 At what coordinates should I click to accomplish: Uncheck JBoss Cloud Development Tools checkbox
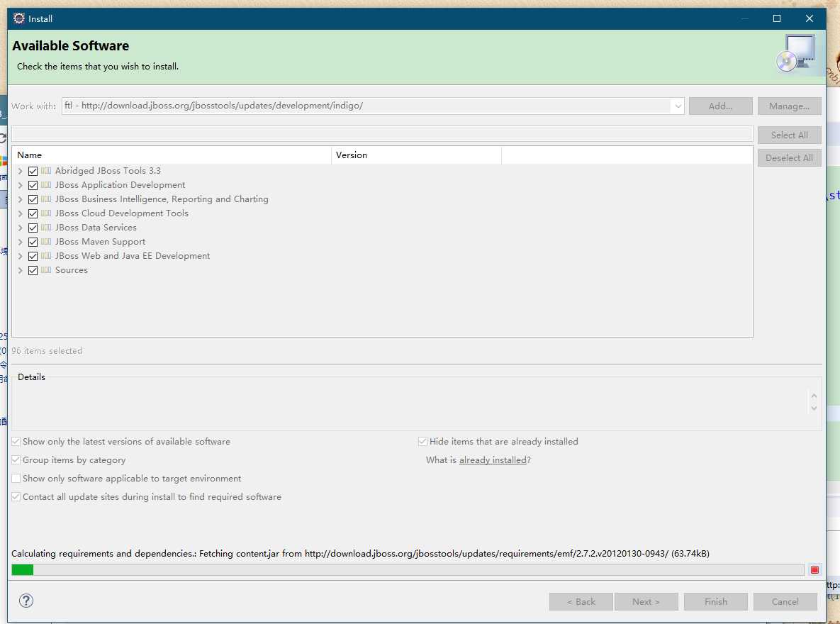point(33,213)
